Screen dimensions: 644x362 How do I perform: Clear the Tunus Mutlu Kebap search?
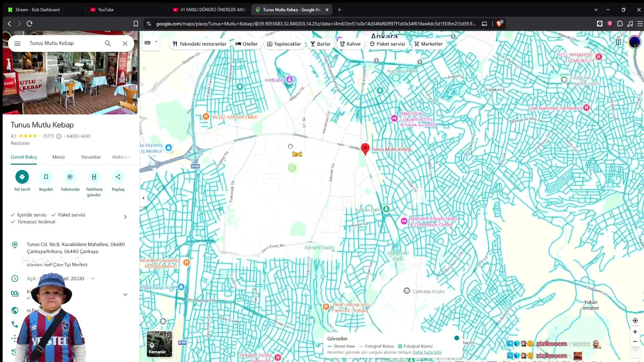[125, 43]
